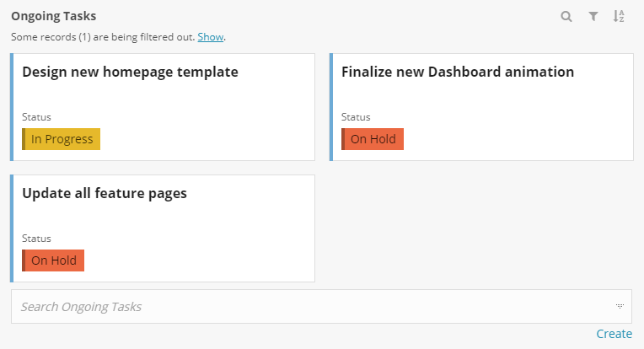644x349 pixels.
Task: Click the Ongoing Tasks heading
Action: (x=53, y=16)
